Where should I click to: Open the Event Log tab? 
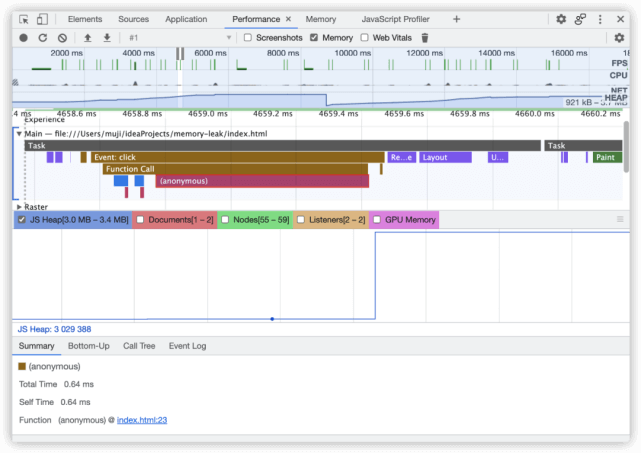[187, 346]
